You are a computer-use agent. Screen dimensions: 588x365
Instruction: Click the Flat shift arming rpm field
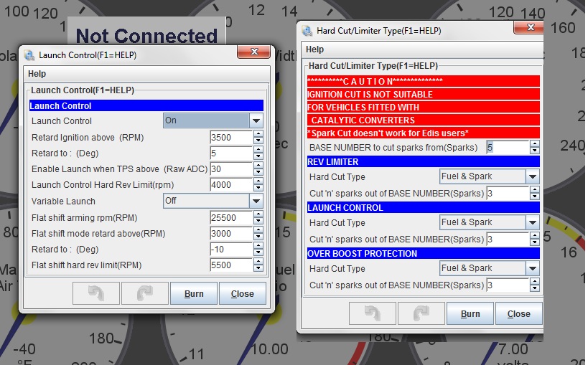pyautogui.click(x=231, y=218)
